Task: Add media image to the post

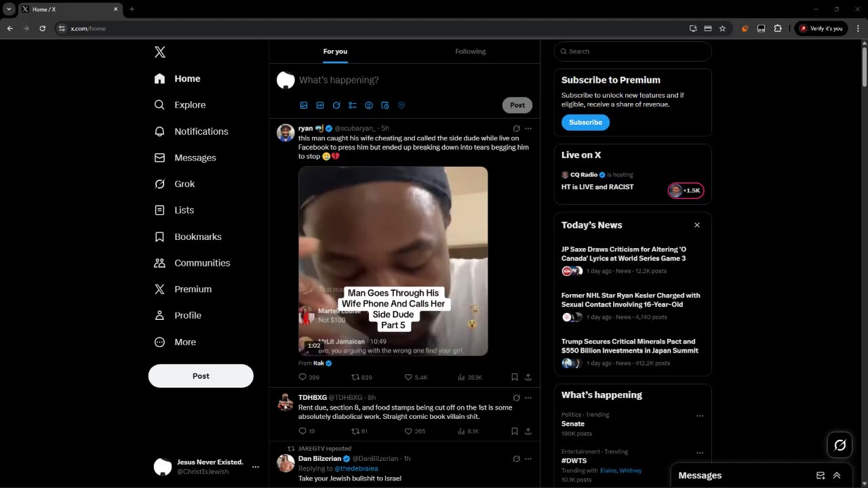Action: tap(304, 105)
